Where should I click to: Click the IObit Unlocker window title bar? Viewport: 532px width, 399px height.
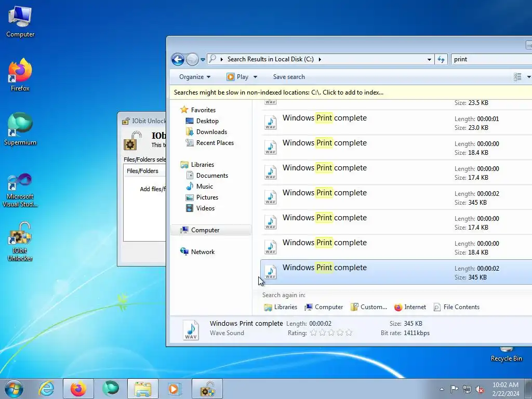pos(142,121)
